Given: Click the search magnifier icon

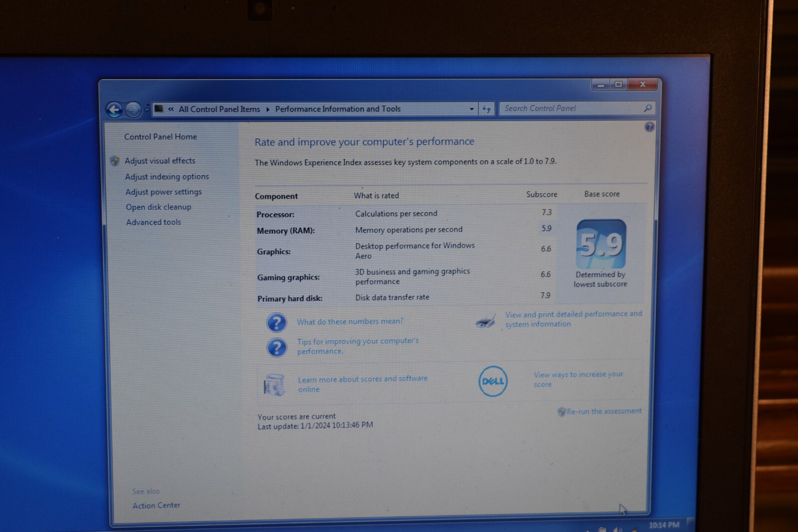Looking at the screenshot, I should (647, 108).
